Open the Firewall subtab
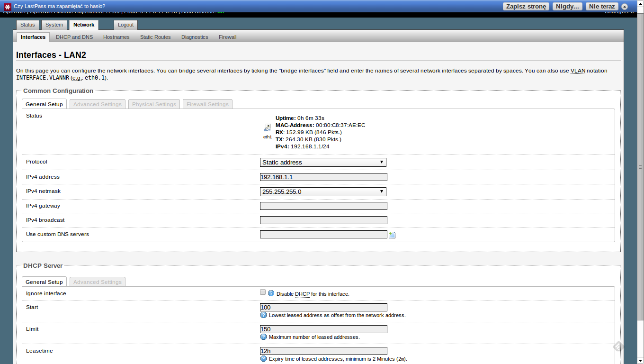The image size is (644, 364). point(228,37)
